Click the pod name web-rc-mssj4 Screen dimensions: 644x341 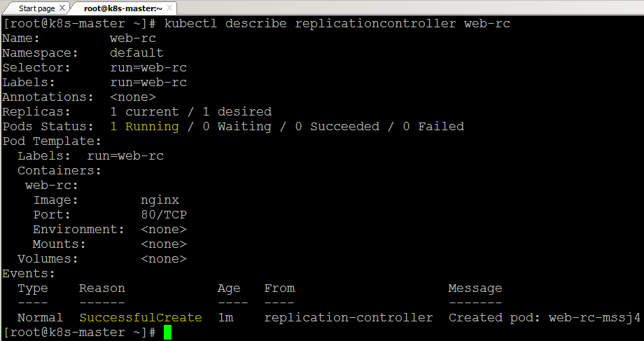594,318
